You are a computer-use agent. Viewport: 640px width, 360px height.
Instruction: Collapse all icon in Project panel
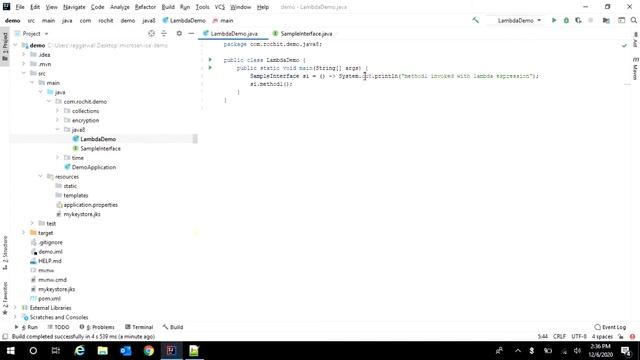[164, 33]
